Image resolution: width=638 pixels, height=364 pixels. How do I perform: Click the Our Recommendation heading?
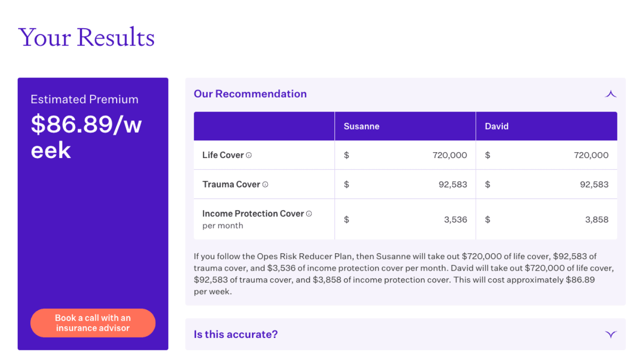tap(250, 94)
